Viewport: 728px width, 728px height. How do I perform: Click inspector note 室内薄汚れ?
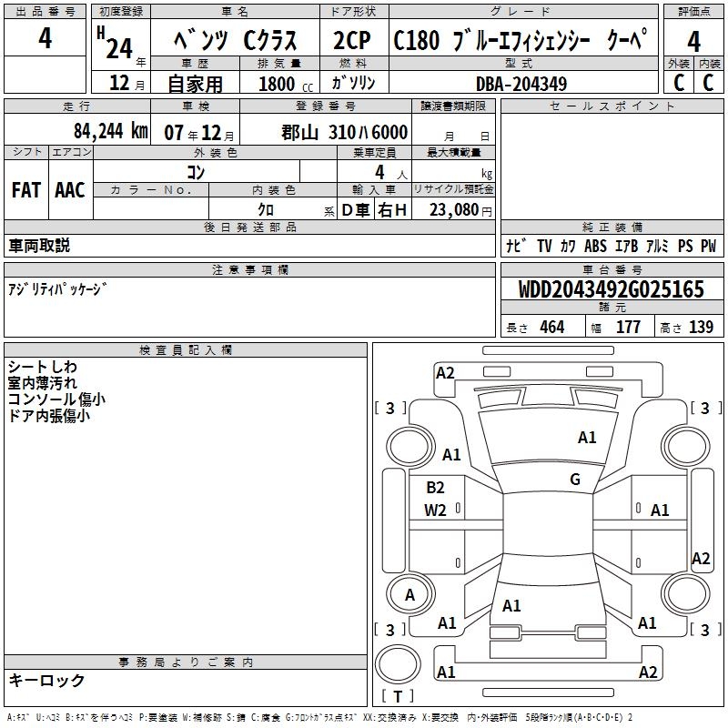[x=42, y=383]
